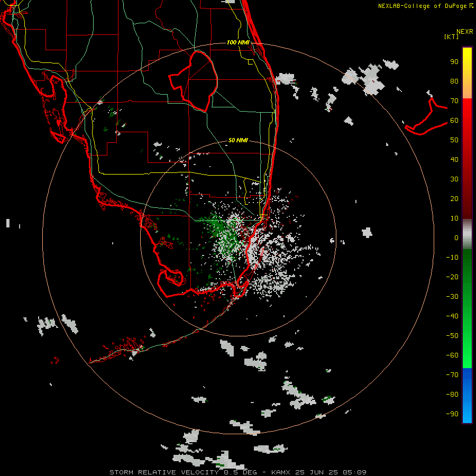Pick the dark red band near 20 knots
Viewport: 476px width, 476px height.
click(467, 199)
